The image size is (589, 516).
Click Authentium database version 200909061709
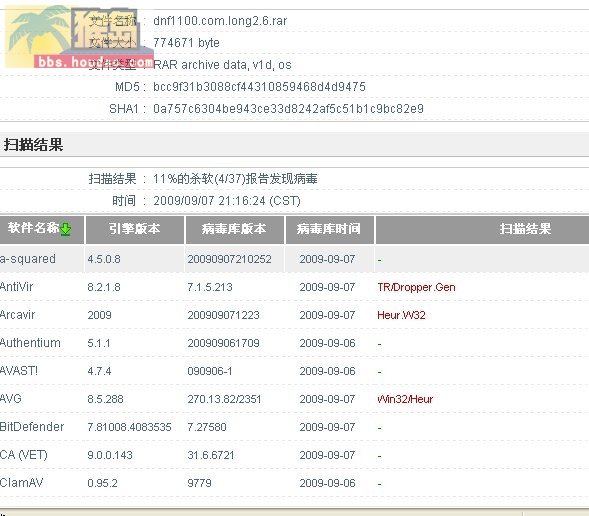point(224,343)
